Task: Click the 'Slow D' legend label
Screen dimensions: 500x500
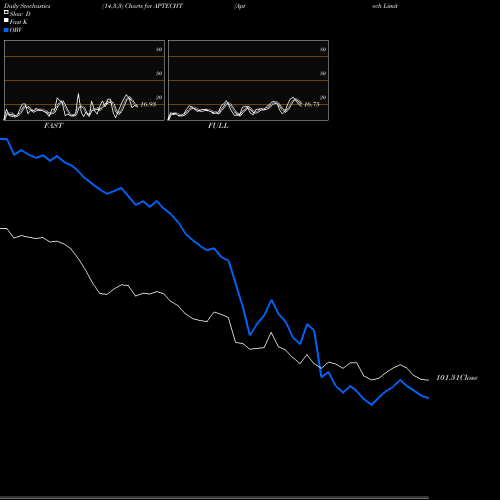Action: tap(20, 14)
